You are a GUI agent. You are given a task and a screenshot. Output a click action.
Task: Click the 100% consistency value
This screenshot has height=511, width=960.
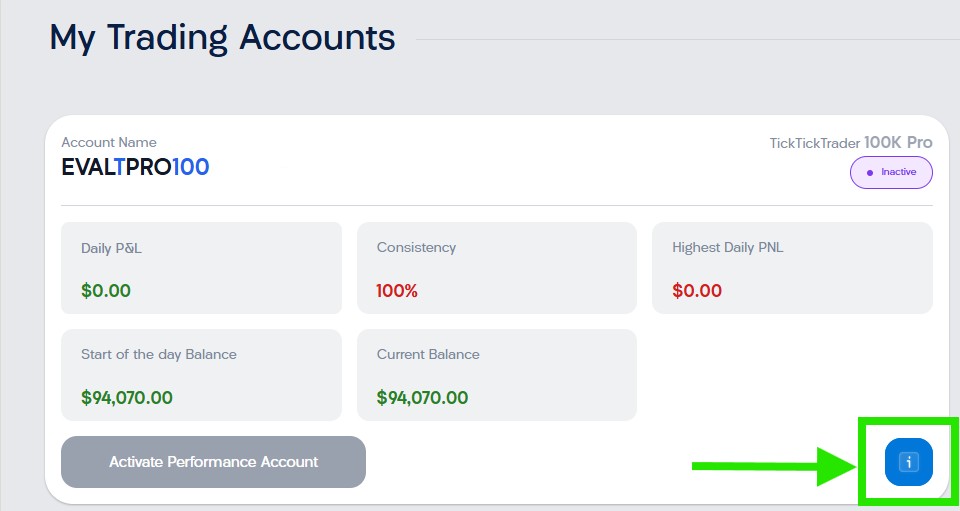point(397,291)
